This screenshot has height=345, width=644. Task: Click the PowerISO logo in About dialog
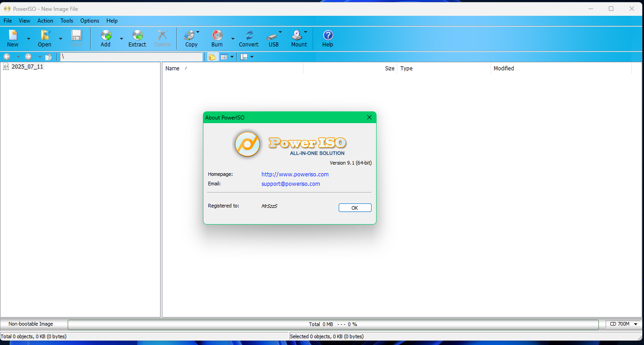pos(247,144)
